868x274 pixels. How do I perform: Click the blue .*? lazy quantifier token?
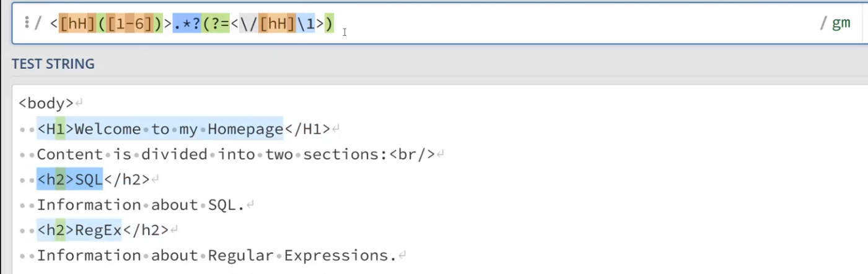tap(186, 24)
